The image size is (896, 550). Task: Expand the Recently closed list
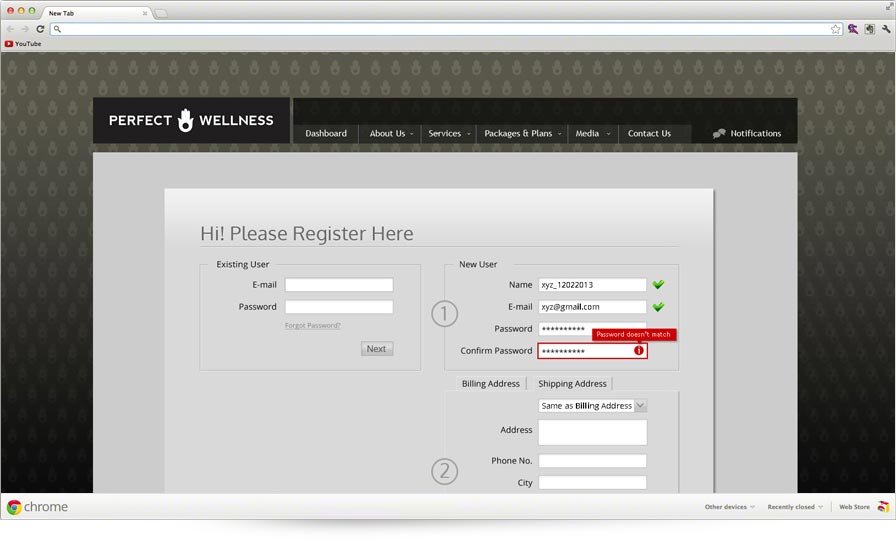pos(795,507)
